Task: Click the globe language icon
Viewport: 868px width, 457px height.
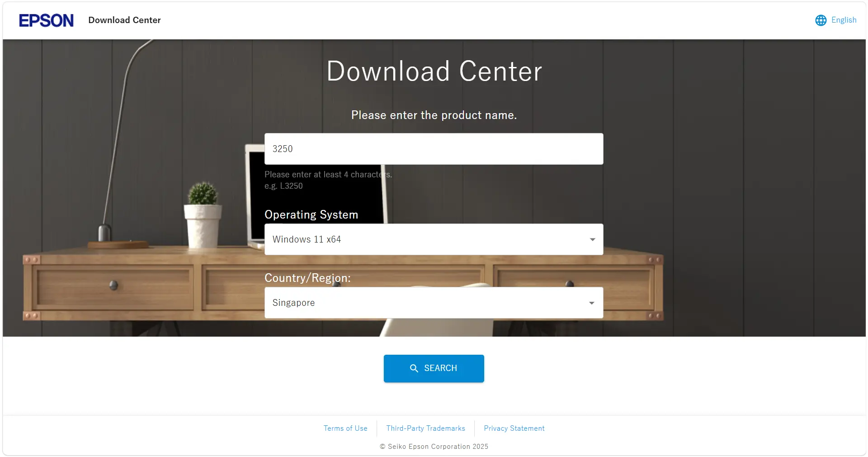Action: (821, 20)
